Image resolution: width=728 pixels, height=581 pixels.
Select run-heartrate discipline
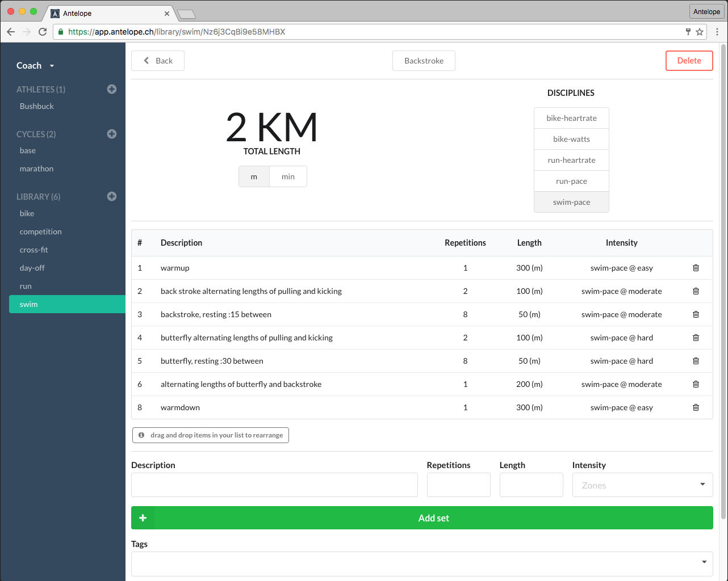pos(571,160)
